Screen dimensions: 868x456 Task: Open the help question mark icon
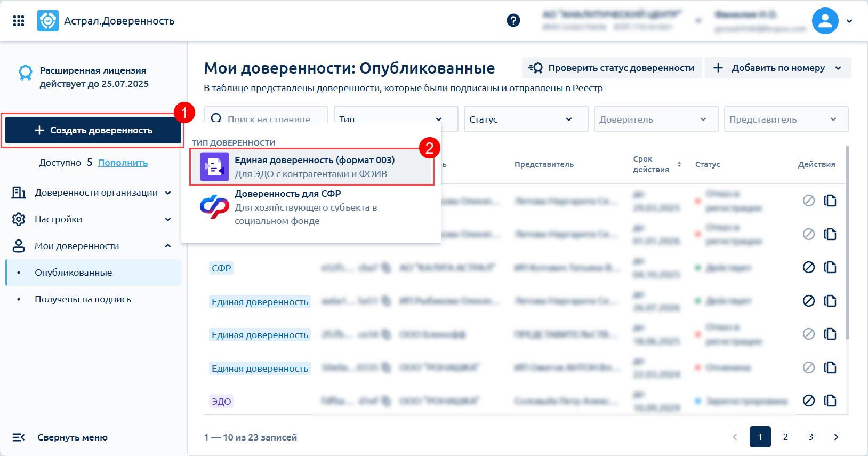coord(513,20)
